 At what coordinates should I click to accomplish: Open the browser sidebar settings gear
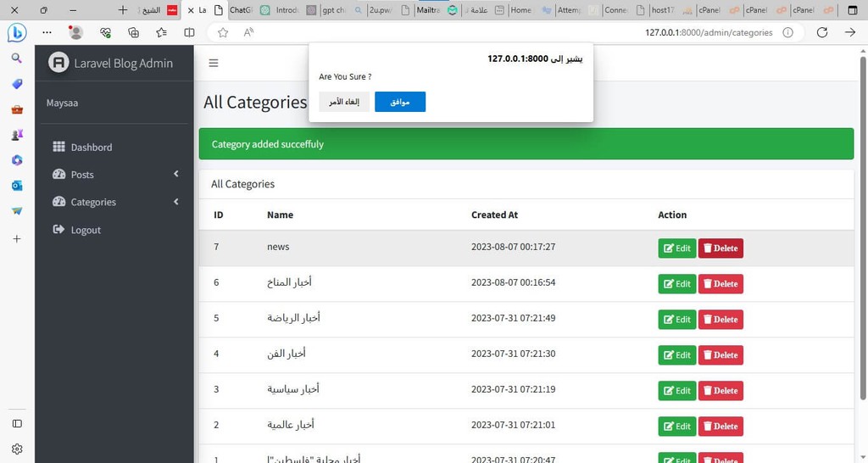coord(17,449)
